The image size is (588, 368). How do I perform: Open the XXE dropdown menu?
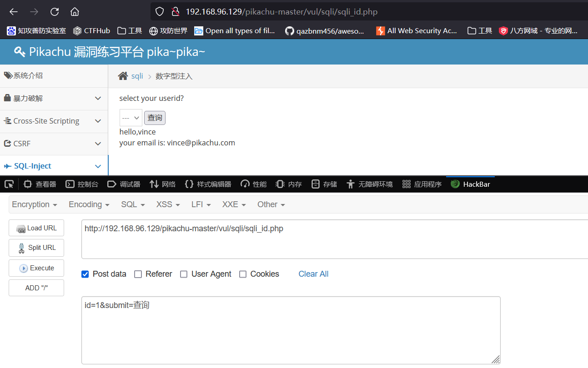pyautogui.click(x=234, y=204)
